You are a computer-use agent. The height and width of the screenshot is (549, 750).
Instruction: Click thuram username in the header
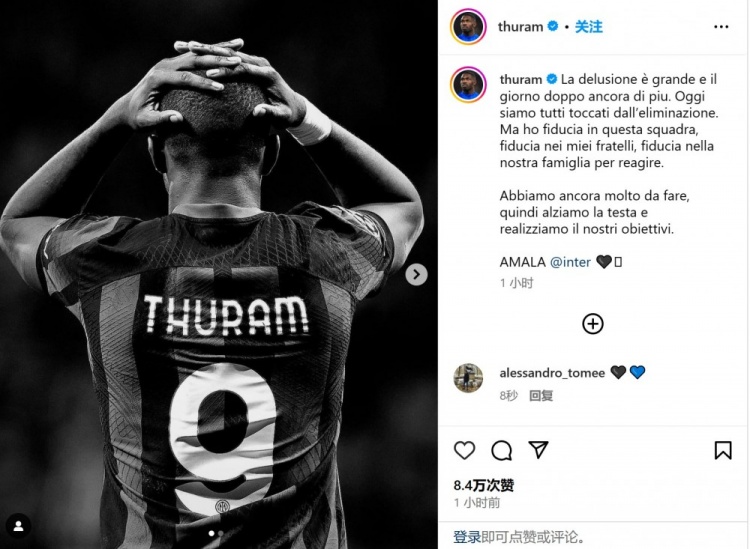click(520, 27)
